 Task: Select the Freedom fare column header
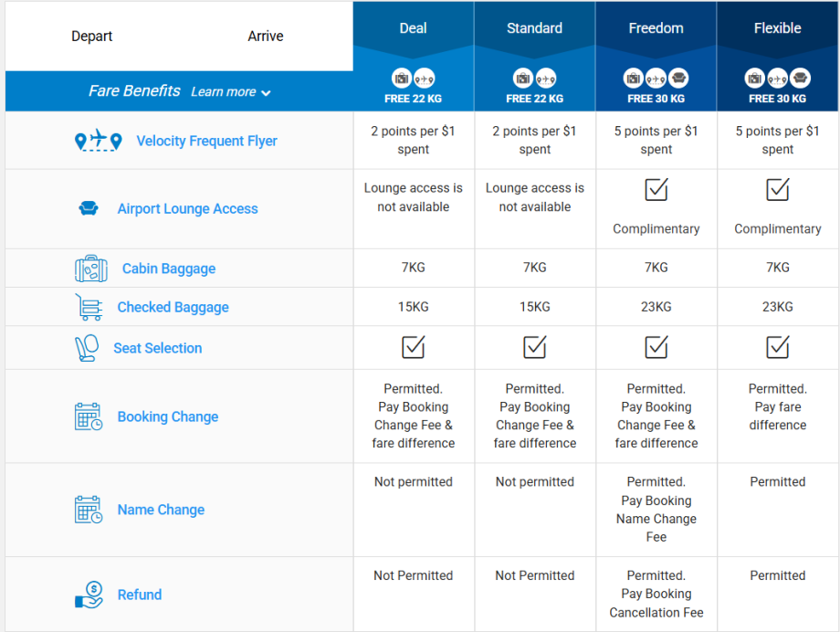(656, 28)
